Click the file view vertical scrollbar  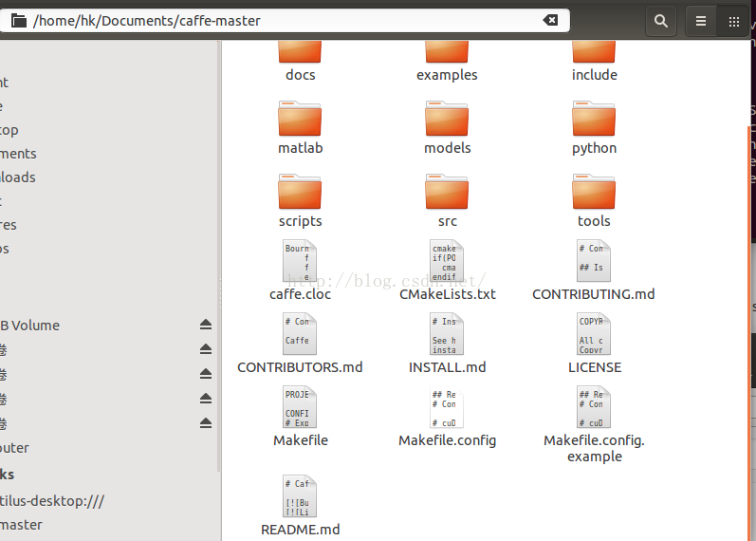click(748, 333)
